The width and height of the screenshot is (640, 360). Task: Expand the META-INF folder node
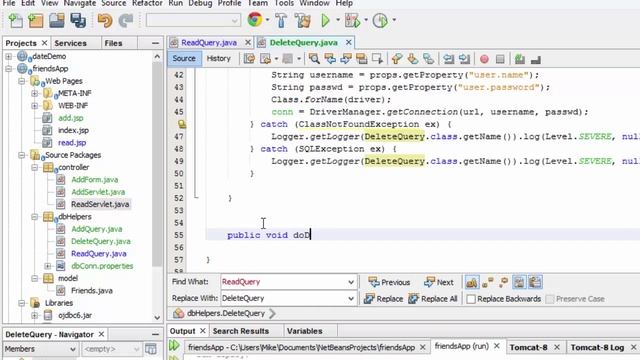[35, 93]
